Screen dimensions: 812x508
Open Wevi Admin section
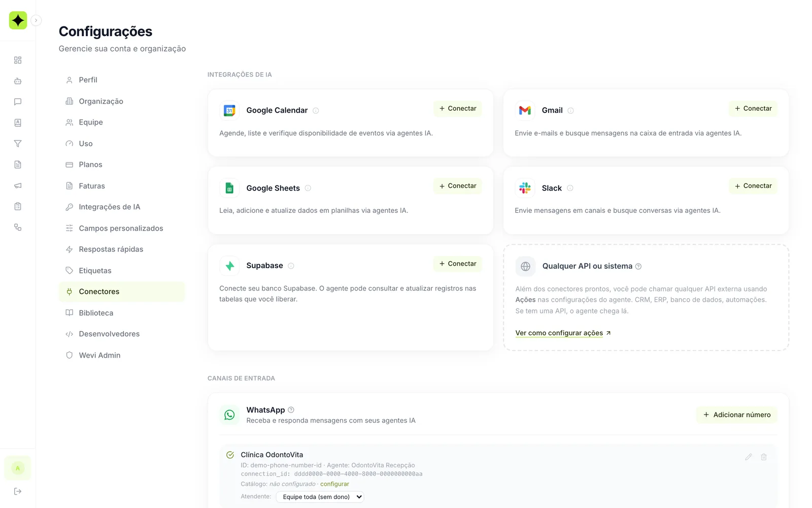point(122,355)
